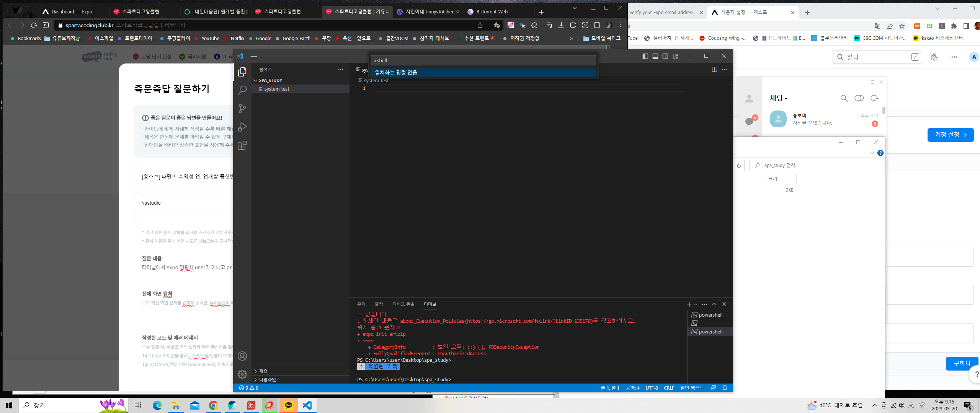Viewport: 980px width, 413px height.
Task: Open the Accounts menu in VS Code activity bar
Action: tap(242, 356)
